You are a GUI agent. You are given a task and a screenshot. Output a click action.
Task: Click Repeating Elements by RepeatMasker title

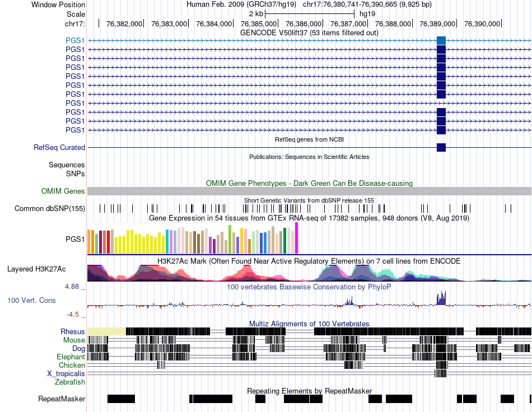310,391
